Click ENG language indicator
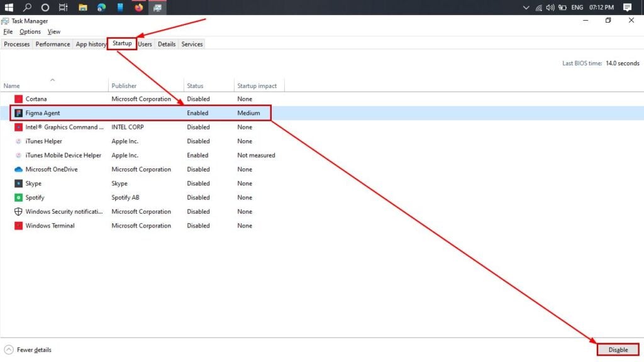Viewport: 644px width, 362px height. [x=577, y=8]
